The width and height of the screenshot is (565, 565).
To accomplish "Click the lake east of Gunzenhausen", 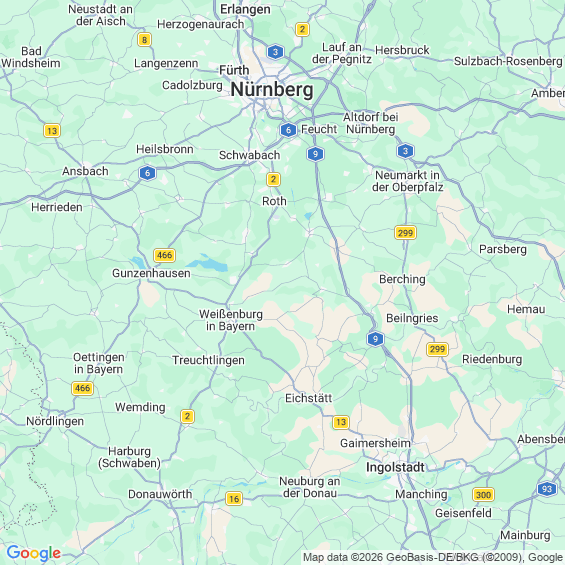I will [x=209, y=263].
